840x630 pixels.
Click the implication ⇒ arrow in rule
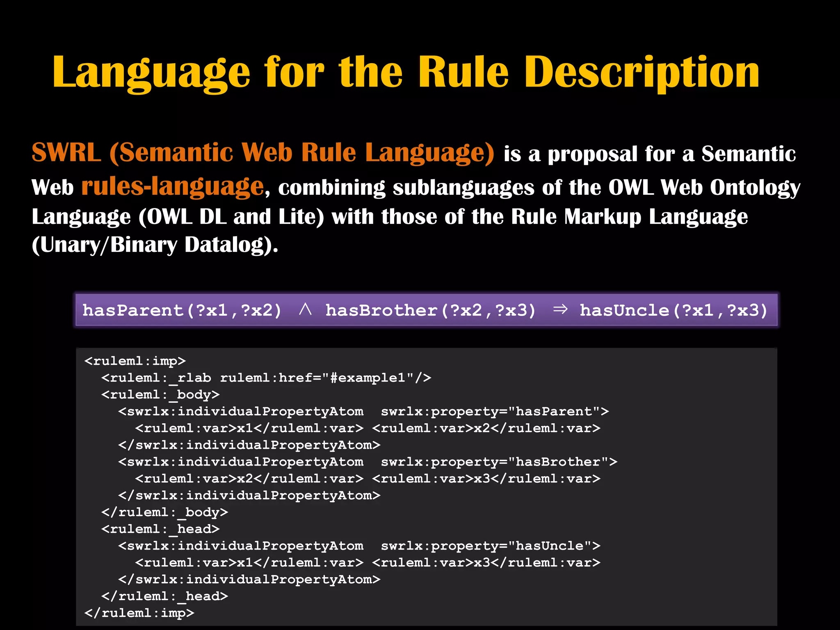(x=560, y=309)
